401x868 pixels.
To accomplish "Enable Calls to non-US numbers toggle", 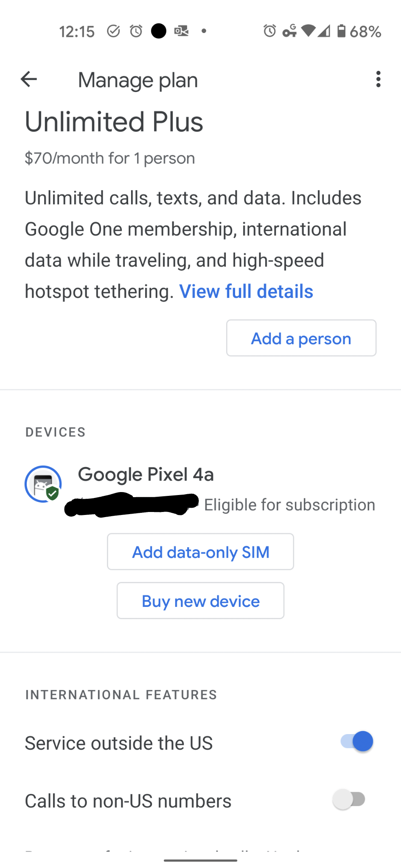I will coord(349,800).
